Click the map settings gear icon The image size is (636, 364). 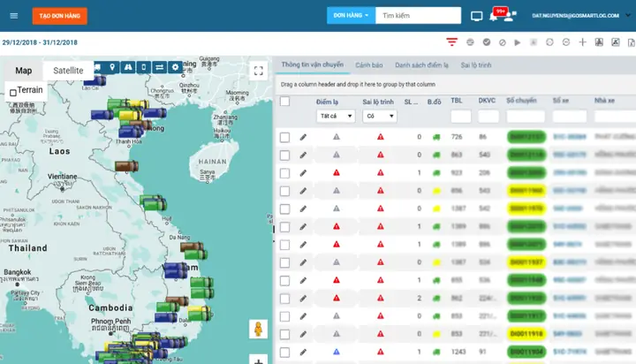pyautogui.click(x=176, y=67)
